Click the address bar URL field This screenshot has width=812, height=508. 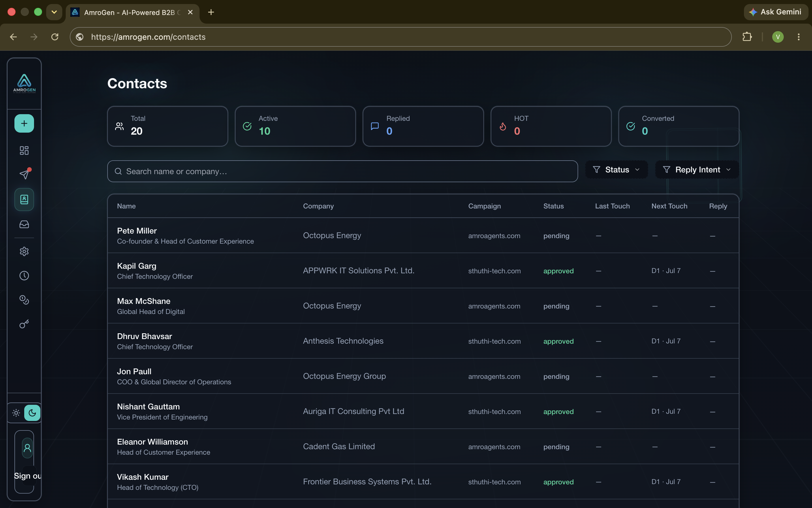tap(401, 37)
